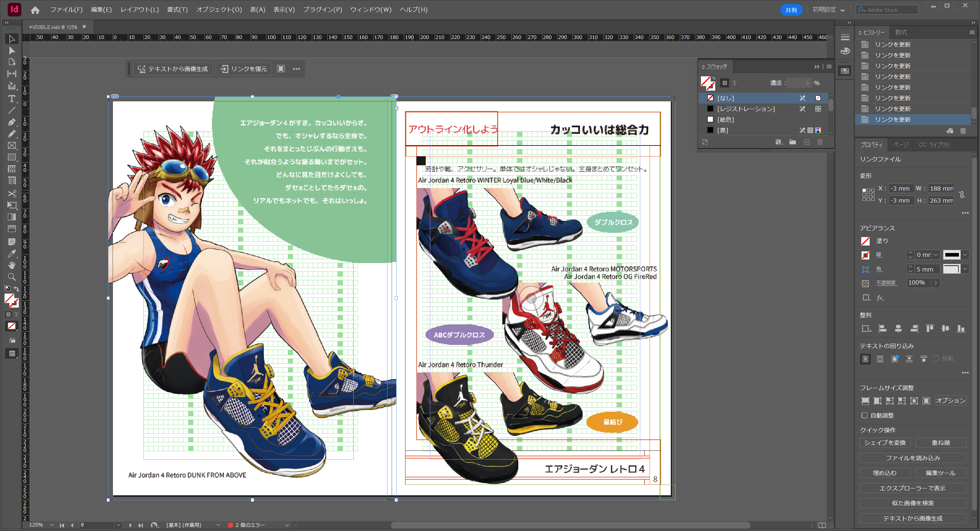The width and height of the screenshot is (980, 531).
Task: Select the Pen tool
Action: tap(12, 122)
